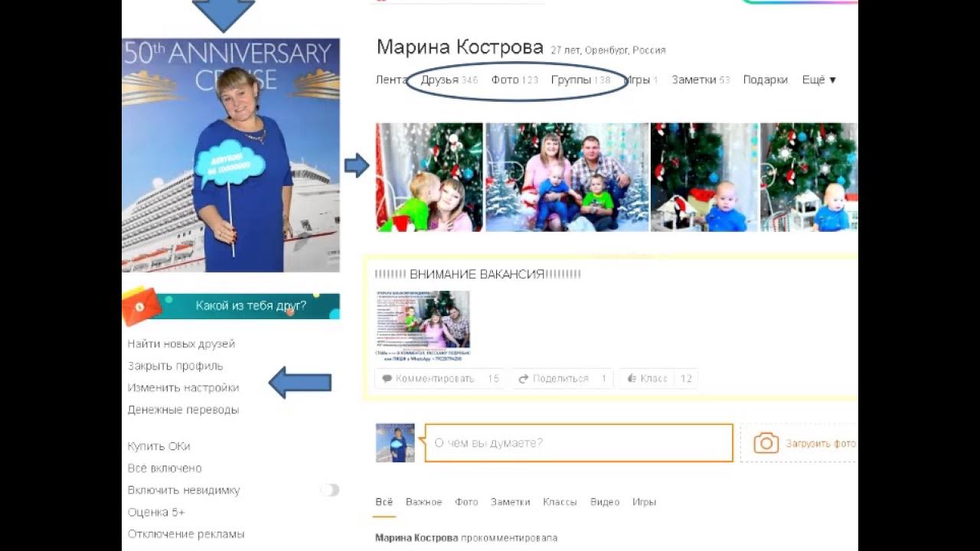Switch to the Фото 123 tab
The width and height of the screenshot is (980, 551).
(514, 80)
